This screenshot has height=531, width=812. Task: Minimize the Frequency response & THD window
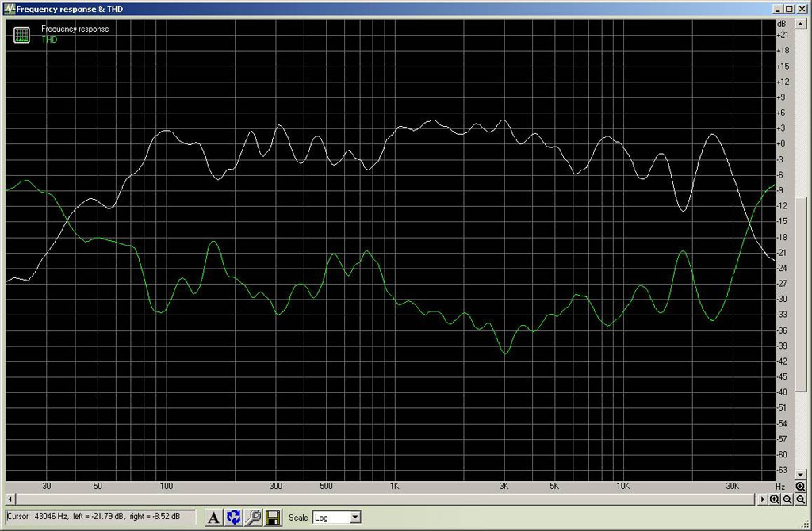click(779, 9)
